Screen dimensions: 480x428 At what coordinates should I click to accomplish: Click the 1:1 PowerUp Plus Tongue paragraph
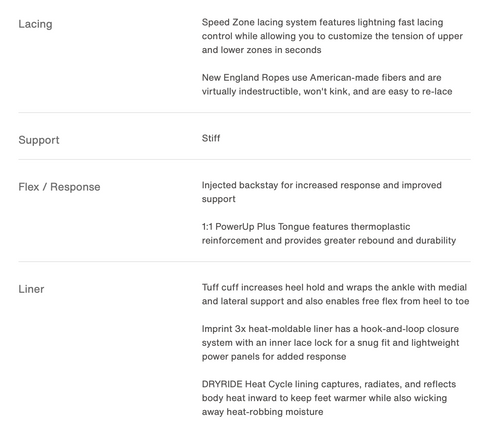click(x=329, y=234)
